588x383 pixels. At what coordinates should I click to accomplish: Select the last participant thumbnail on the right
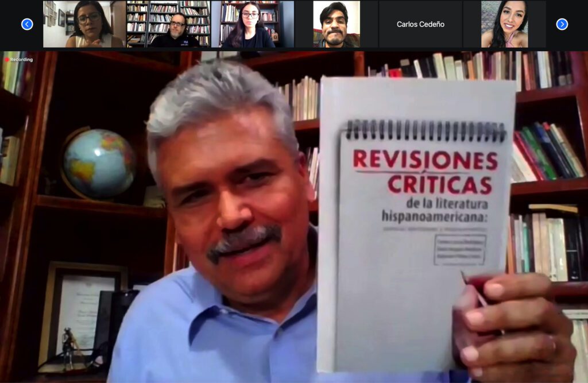tap(505, 24)
